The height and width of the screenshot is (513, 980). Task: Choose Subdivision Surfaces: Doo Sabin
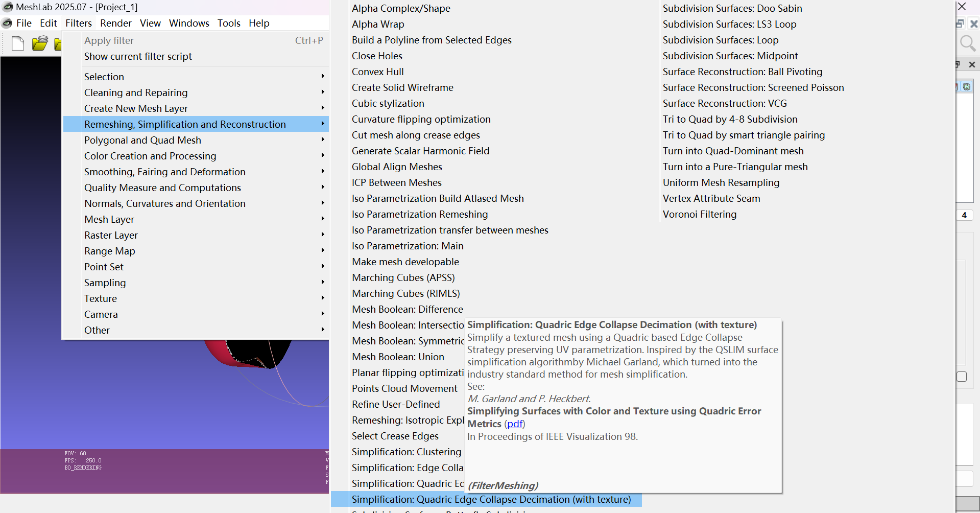pos(732,8)
